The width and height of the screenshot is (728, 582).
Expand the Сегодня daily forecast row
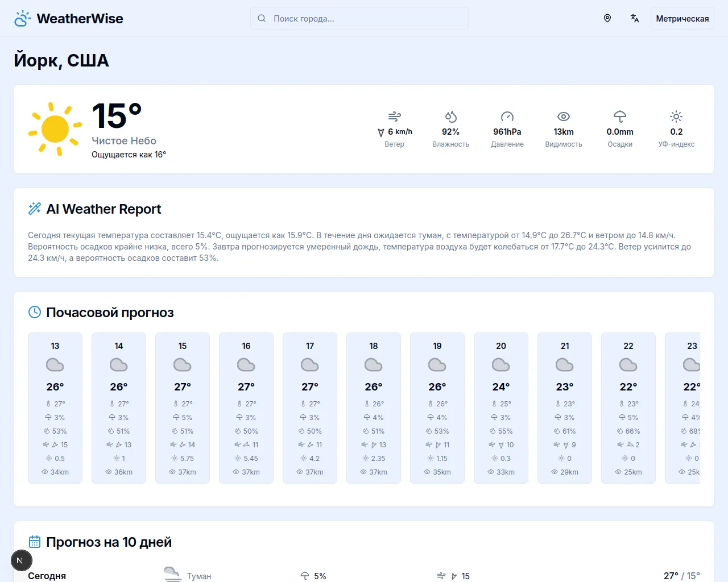[364, 575]
